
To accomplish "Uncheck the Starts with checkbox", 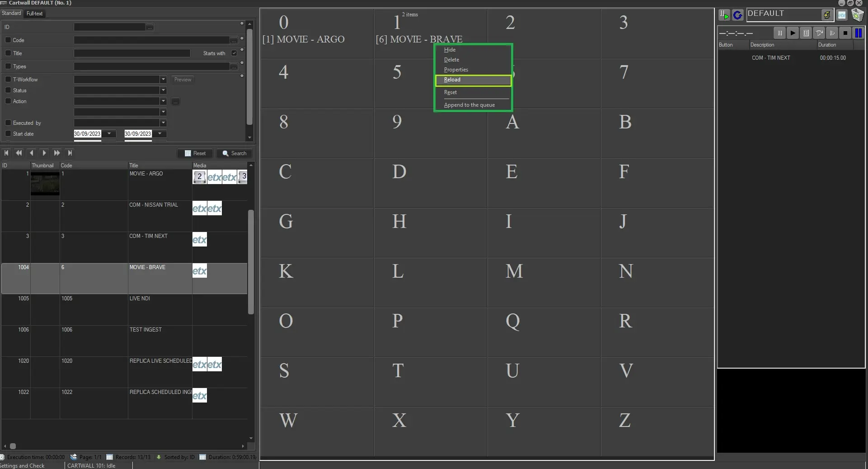I will (x=234, y=53).
